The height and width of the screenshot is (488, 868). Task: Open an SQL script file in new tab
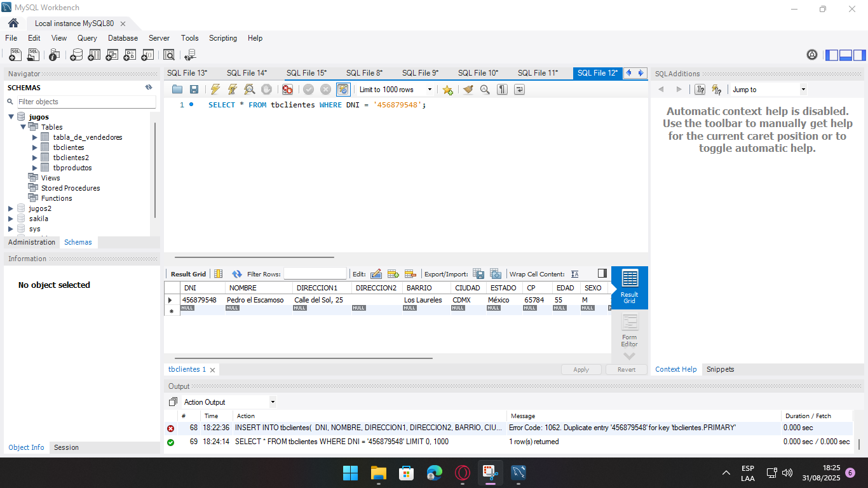[x=33, y=55]
